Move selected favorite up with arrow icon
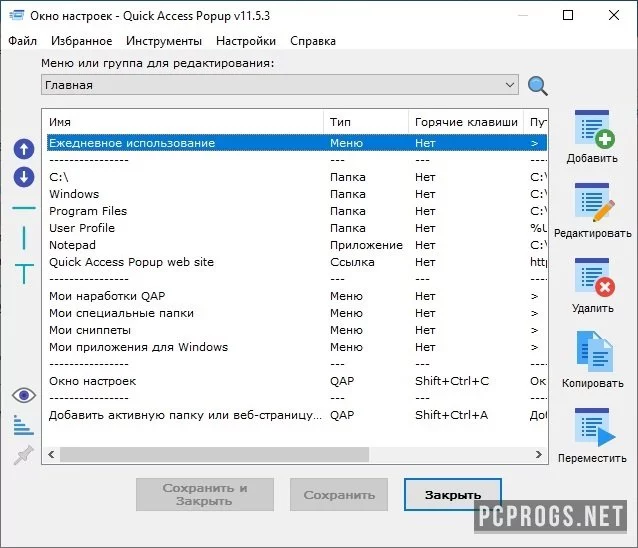This screenshot has height=548, width=638. (24, 149)
